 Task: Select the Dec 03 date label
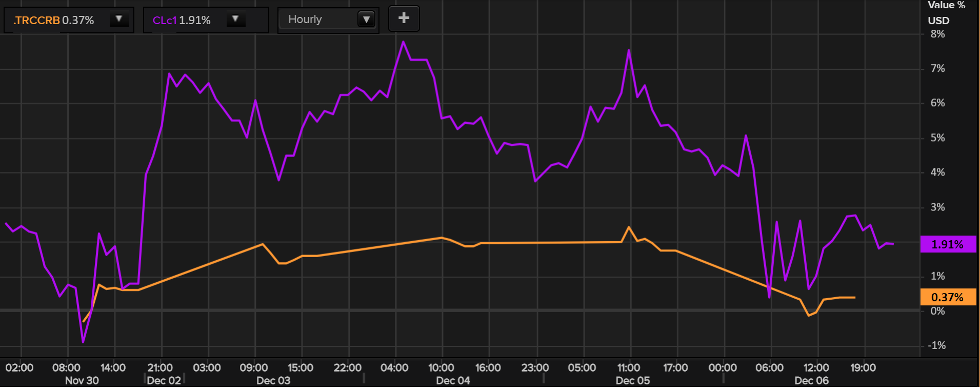pos(273,380)
